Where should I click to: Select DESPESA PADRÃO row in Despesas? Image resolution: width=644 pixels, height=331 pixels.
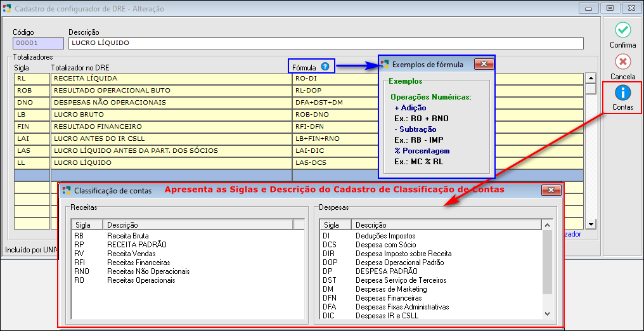coord(431,271)
